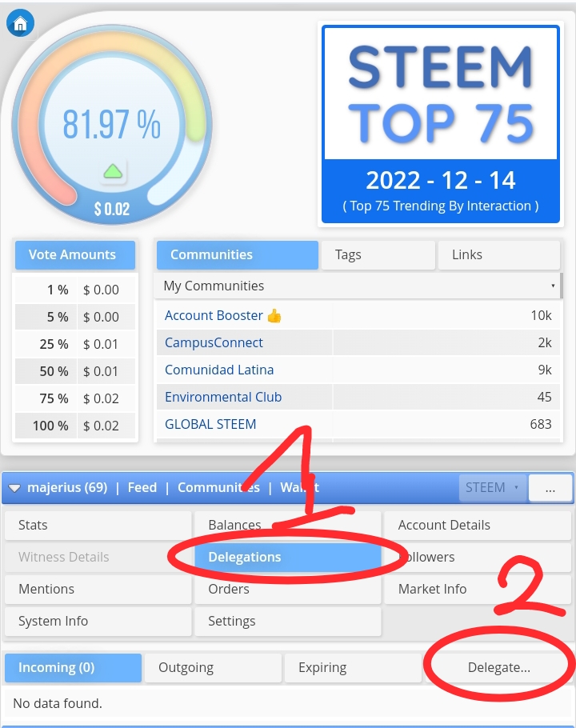Go to Wallet in the account bar
This screenshot has width=576, height=728.
pyautogui.click(x=299, y=487)
